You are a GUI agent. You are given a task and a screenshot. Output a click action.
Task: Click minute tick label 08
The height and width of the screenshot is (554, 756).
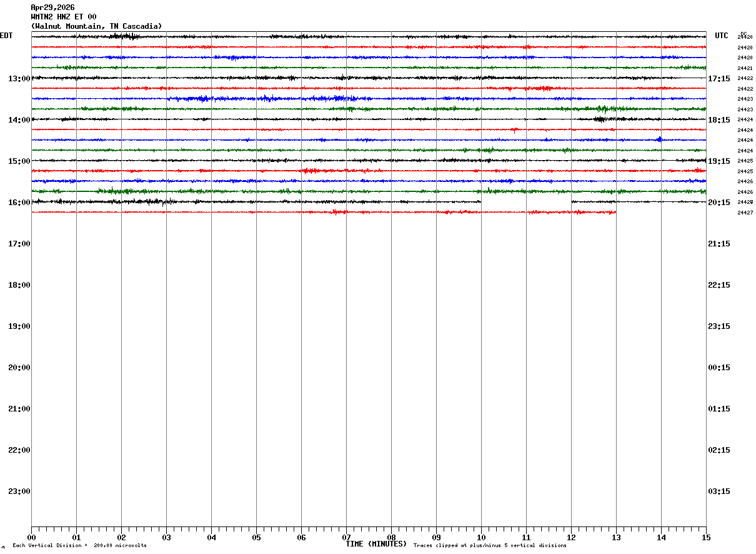point(391,537)
